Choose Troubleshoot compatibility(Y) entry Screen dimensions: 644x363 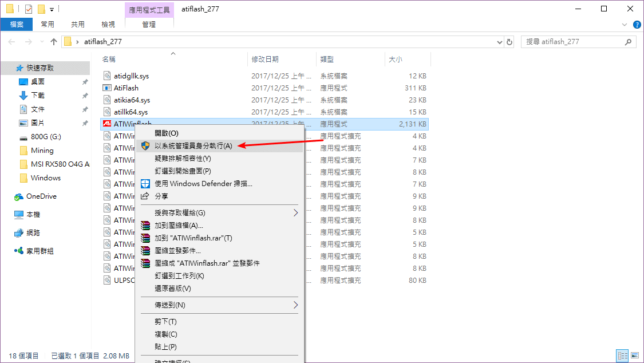click(x=220, y=159)
